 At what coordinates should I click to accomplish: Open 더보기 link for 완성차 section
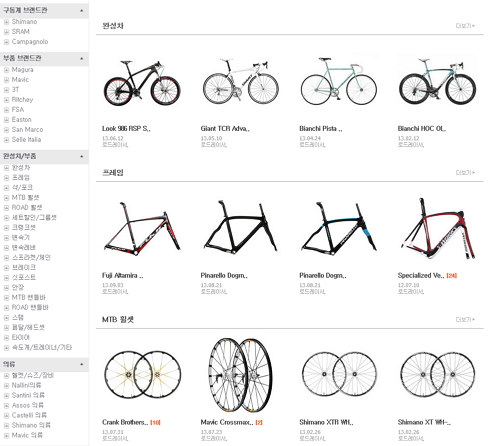pos(465,26)
